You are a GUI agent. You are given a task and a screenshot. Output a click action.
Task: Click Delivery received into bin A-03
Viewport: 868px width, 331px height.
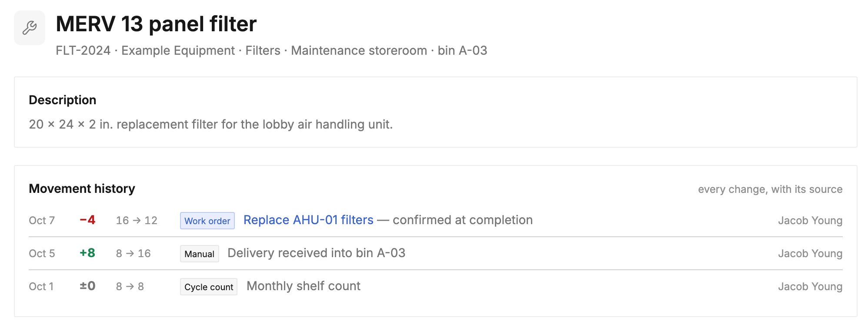tap(317, 253)
